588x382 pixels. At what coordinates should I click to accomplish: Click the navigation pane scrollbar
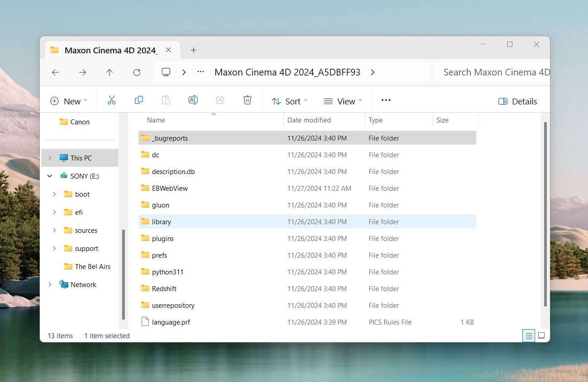pyautogui.click(x=123, y=274)
